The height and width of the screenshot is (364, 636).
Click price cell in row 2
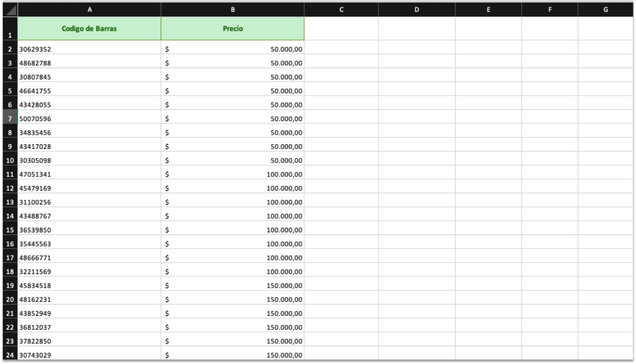tap(233, 49)
